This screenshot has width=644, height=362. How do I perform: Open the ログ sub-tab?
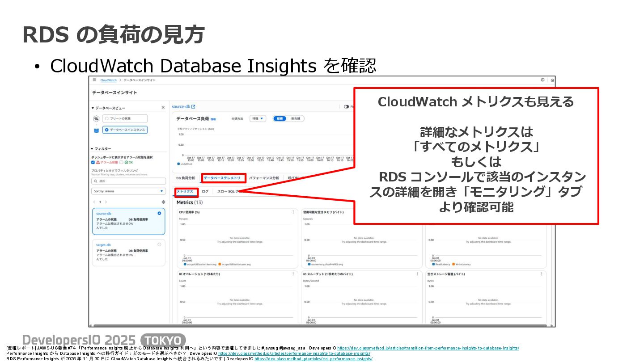(205, 191)
